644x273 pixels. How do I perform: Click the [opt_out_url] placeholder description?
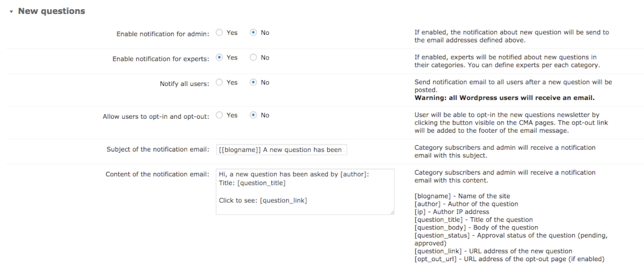pyautogui.click(x=509, y=259)
